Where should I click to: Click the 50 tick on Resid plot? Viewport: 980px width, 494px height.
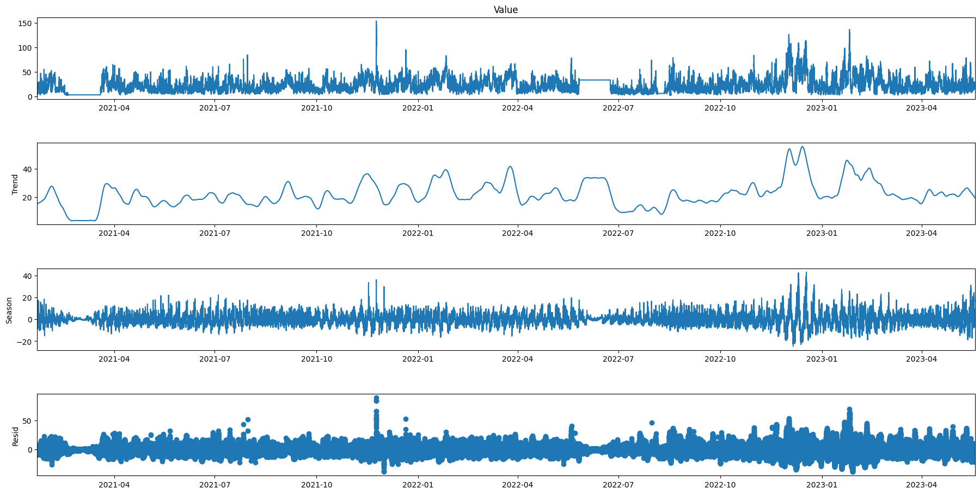click(28, 421)
